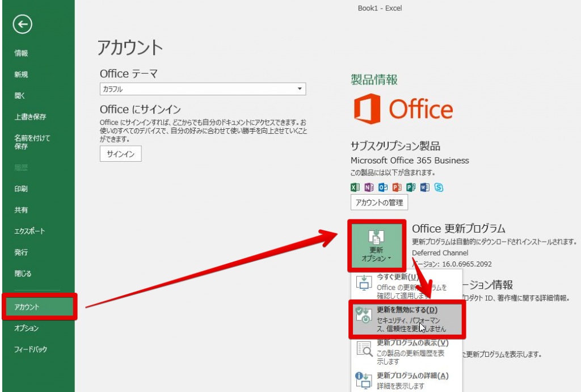Viewport: 581px width, 392px height.
Task: Select 更新を無効にする(D) menu item
Action: click(x=407, y=319)
